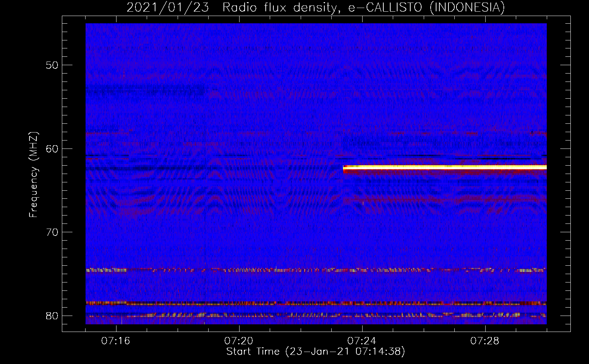
Task: Click the '50' frequency tick label
Action: tap(52, 66)
